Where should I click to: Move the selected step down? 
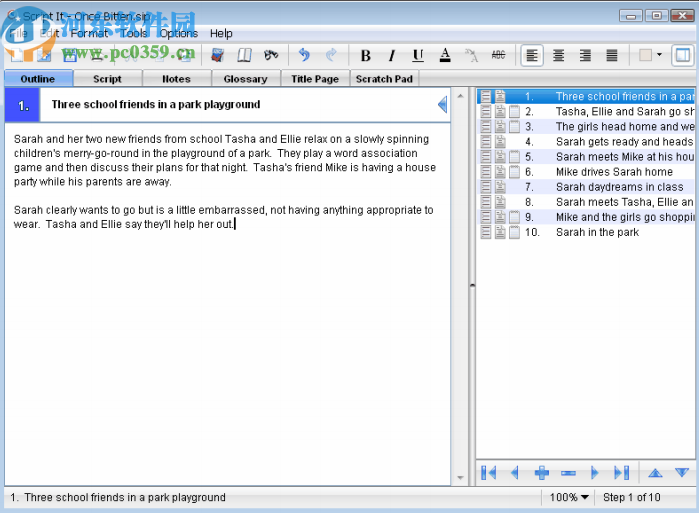tap(682, 473)
